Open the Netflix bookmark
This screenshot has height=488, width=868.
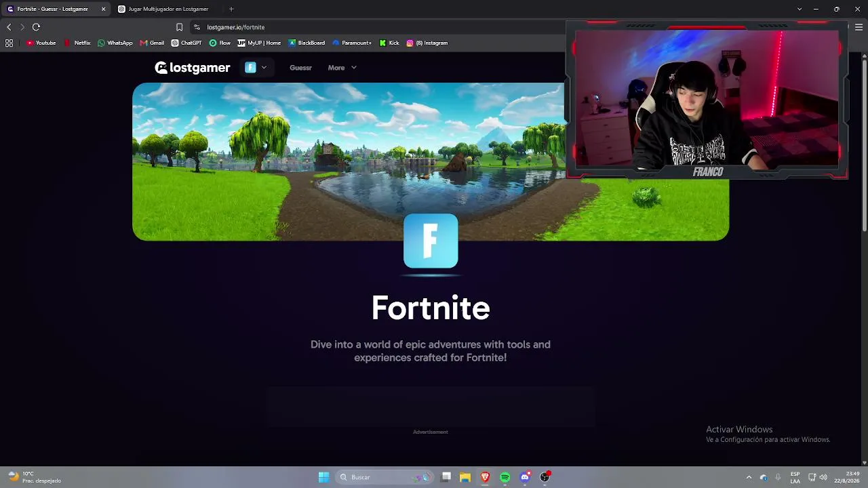point(77,43)
